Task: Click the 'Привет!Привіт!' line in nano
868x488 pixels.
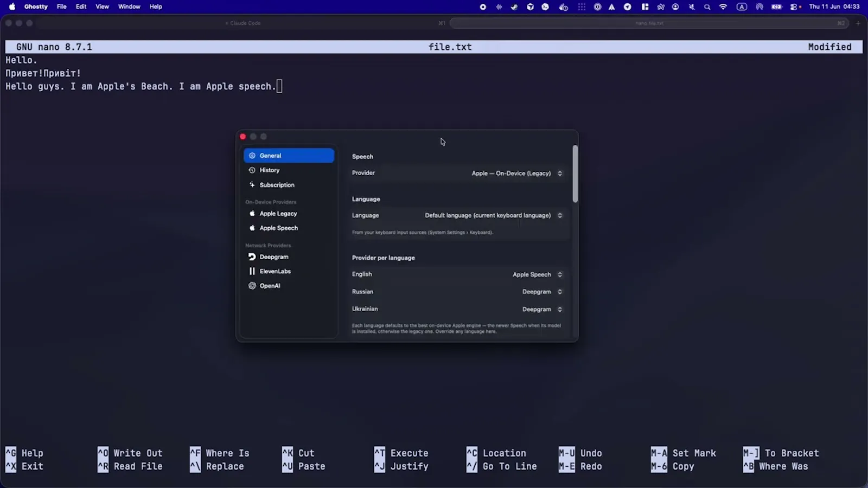Action: pos(43,73)
